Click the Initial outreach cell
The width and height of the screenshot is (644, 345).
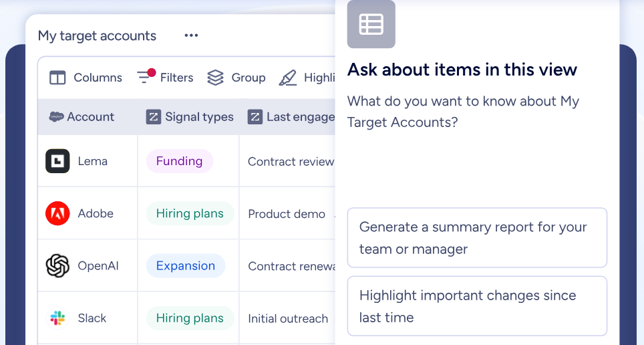288,319
